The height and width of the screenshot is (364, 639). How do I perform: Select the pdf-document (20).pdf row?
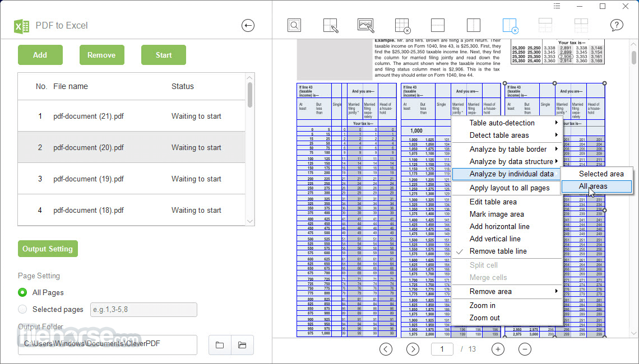[x=131, y=147]
